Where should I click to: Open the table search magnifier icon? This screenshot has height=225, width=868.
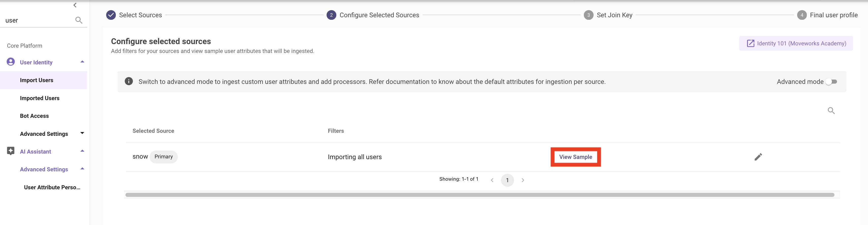coord(831,111)
